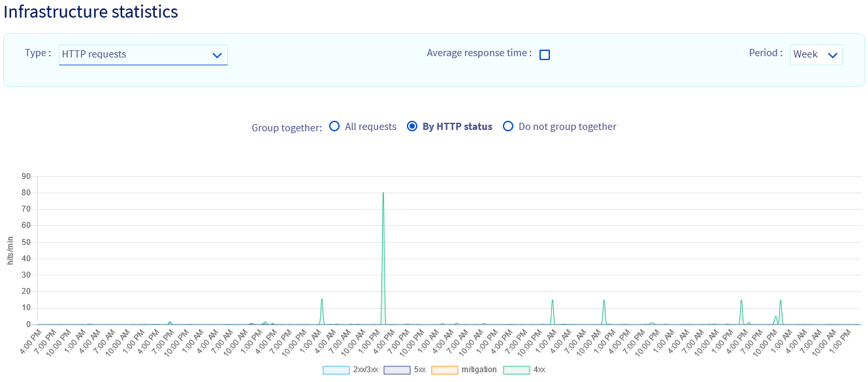Select the All requests radio button
Screen dimensions: 868x382
(334, 127)
